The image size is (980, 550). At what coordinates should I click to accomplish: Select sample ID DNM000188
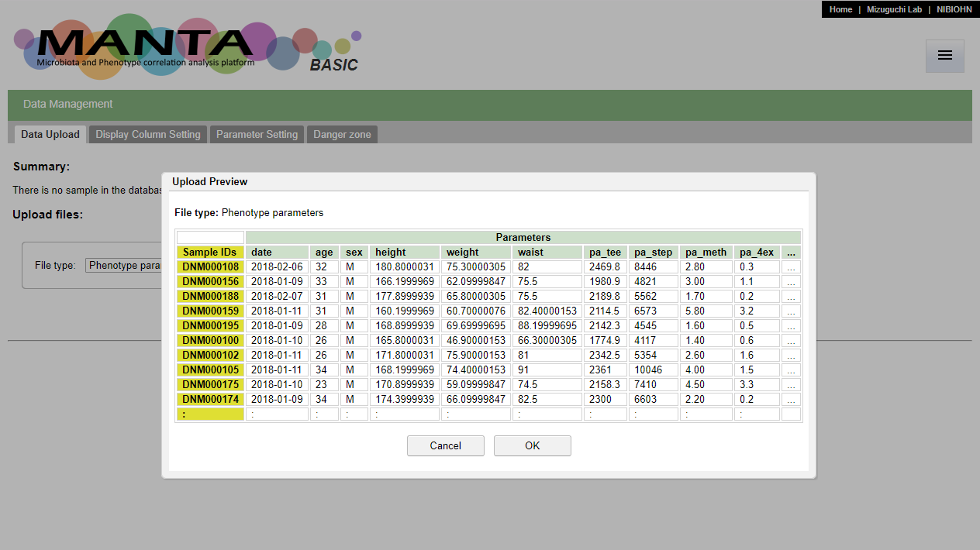point(210,296)
